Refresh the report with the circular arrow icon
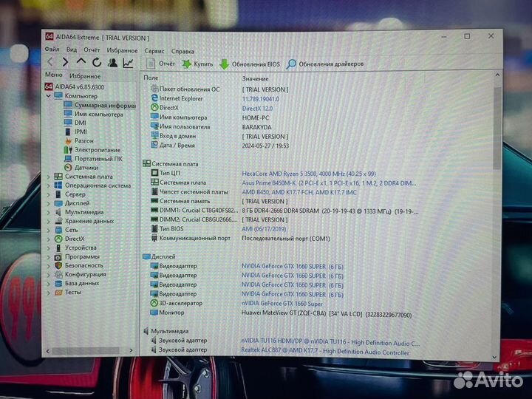The height and width of the screenshot is (399, 532). pos(97,62)
